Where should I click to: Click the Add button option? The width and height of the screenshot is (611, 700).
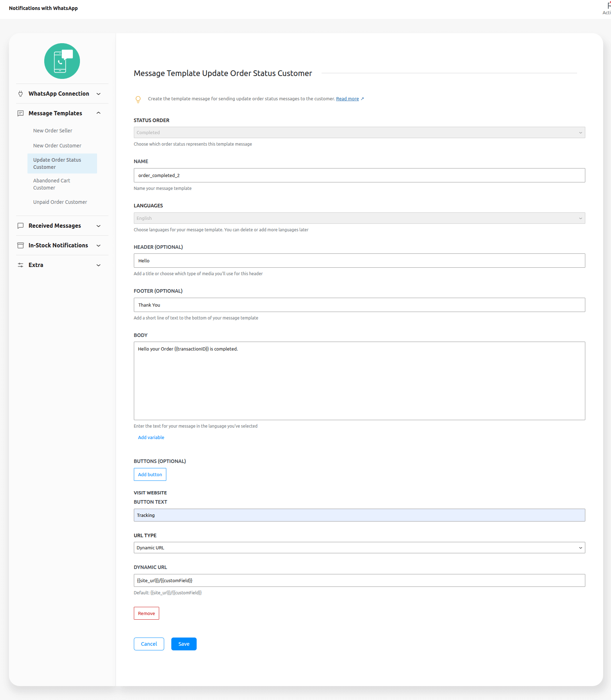point(150,474)
